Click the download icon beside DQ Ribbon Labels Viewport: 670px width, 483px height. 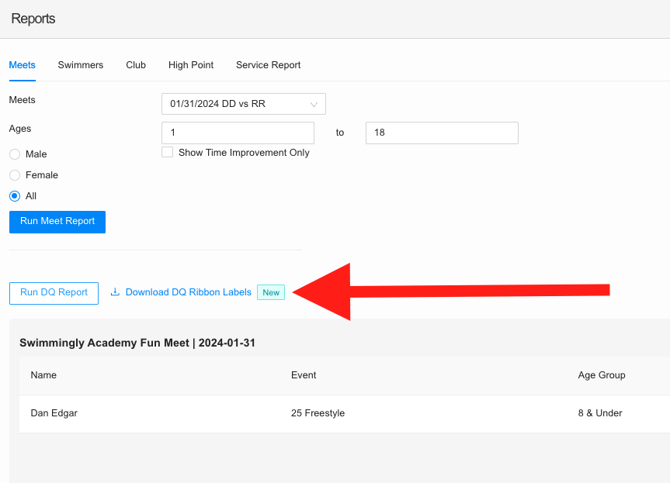pyautogui.click(x=115, y=293)
